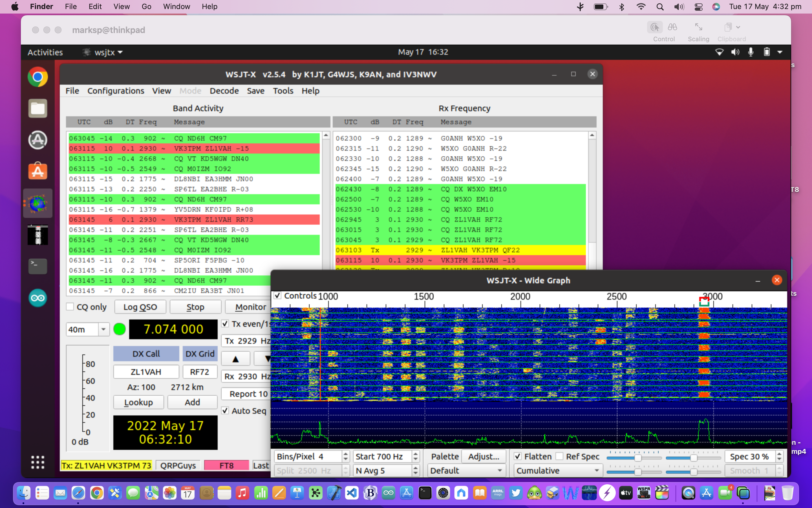Toggle the Controls checkbox in Wide Graph
The height and width of the screenshot is (508, 812).
tap(277, 296)
